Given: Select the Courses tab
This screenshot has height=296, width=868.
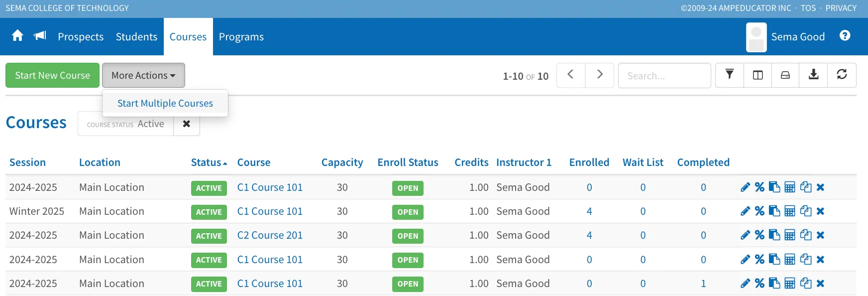Looking at the screenshot, I should [x=188, y=37].
